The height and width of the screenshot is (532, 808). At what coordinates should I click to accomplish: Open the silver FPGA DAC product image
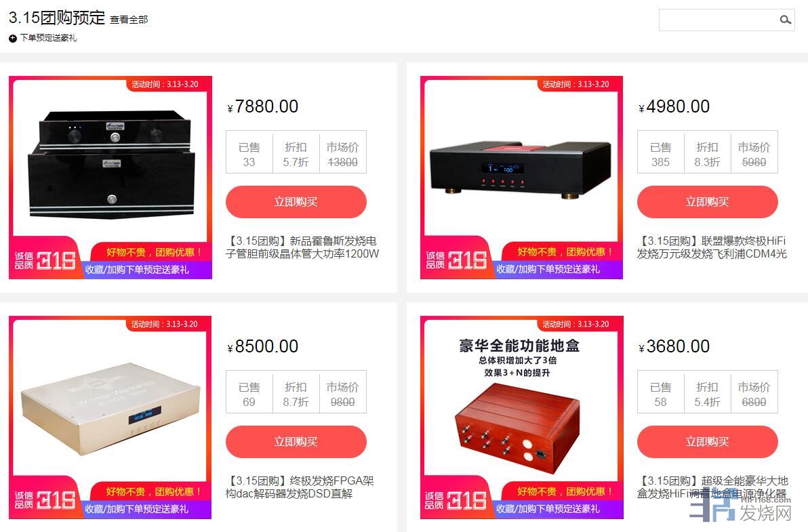coord(110,417)
